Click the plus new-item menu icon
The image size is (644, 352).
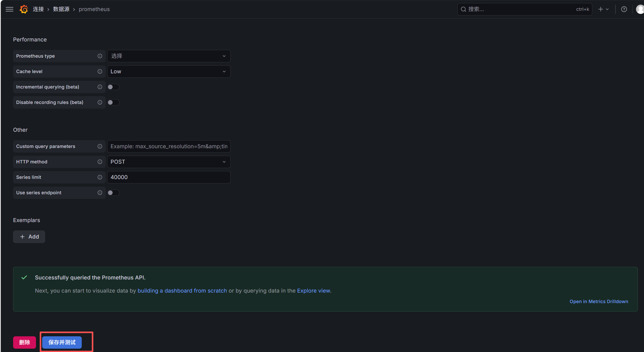pos(603,9)
